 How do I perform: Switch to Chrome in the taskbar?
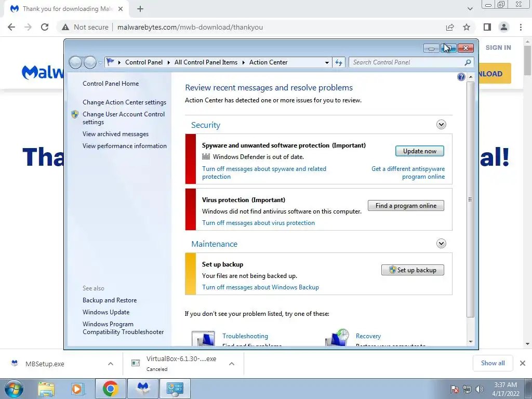tap(110, 389)
